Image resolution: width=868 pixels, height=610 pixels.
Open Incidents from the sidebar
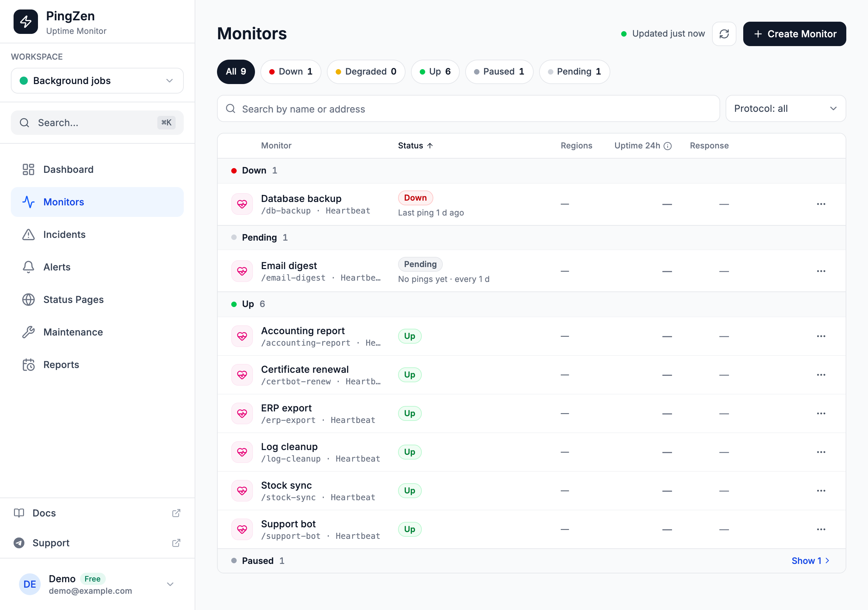click(x=97, y=234)
